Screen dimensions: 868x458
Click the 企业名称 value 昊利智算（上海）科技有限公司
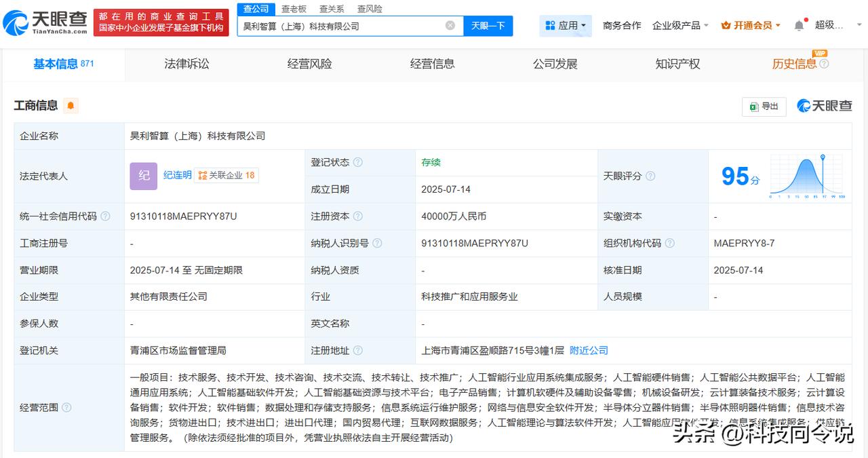(x=198, y=136)
